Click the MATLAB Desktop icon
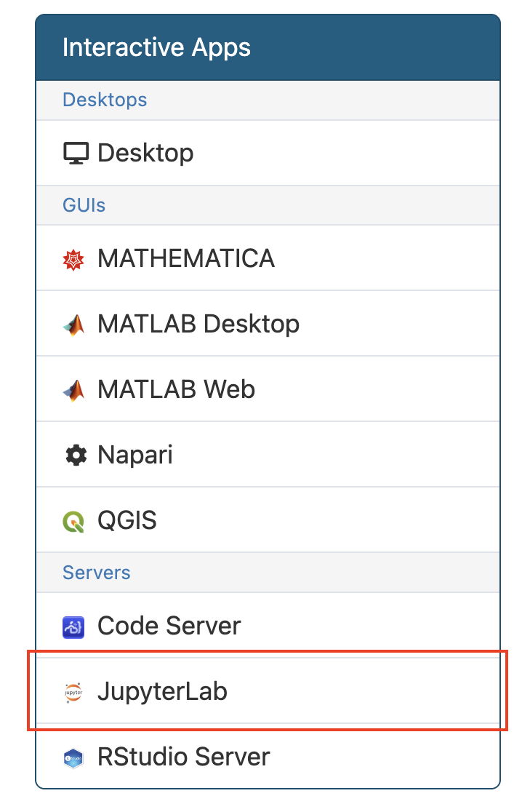This screenshot has height=812, width=522. (73, 323)
